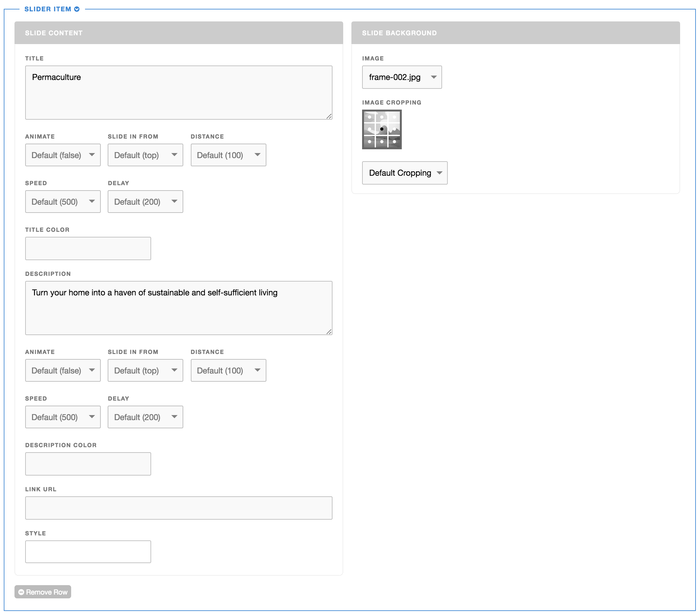Click the minus icon on Remove Row
Image resolution: width=699 pixels, height=616 pixels.
click(x=21, y=592)
